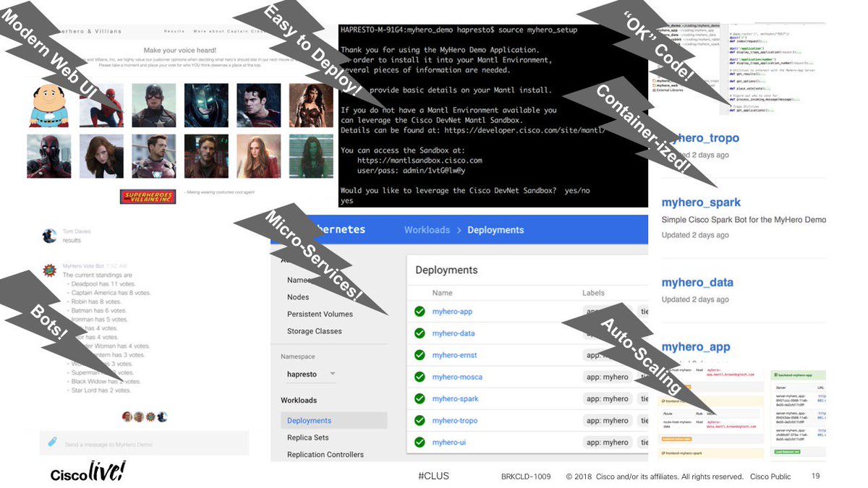Image resolution: width=868 pixels, height=488 pixels.
Task: Open the myhero_app repository link
Action: (697, 347)
